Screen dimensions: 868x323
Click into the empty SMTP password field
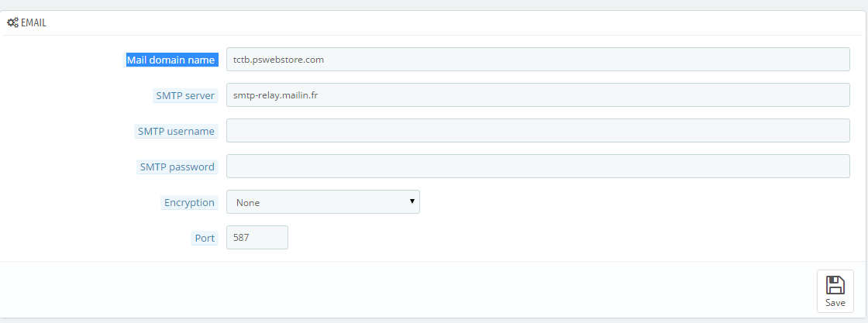tap(538, 166)
